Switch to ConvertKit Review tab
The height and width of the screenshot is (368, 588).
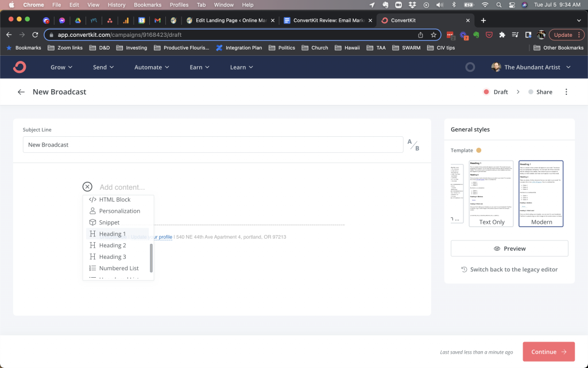pyautogui.click(x=328, y=20)
